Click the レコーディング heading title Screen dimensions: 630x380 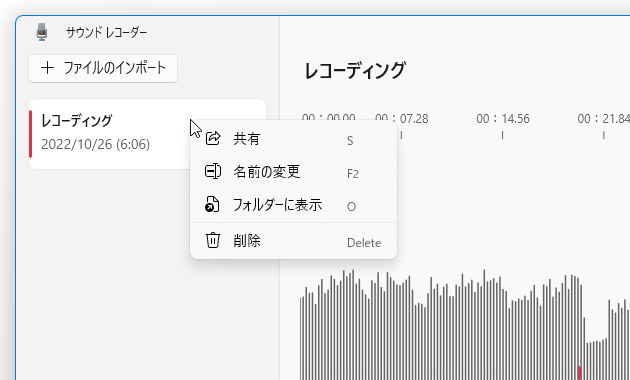355,71
